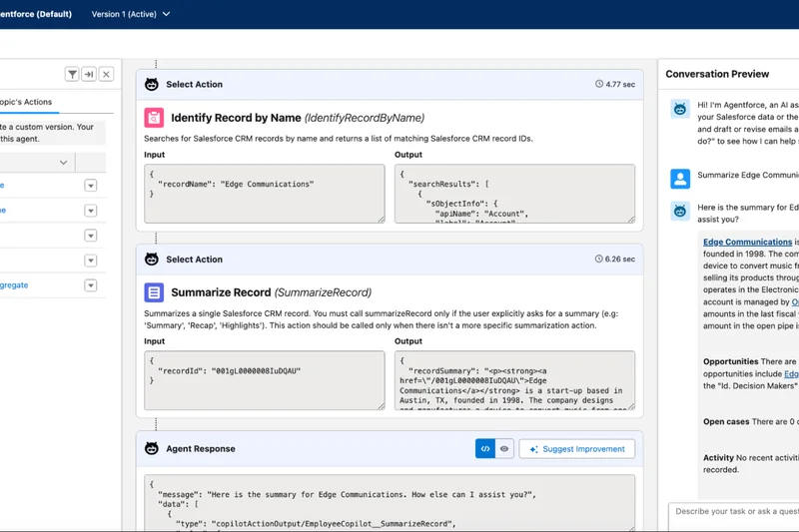Screen dimensions: 799x532
Task: Click the user avatar beside Summarize Edge message
Action: [x=680, y=179]
